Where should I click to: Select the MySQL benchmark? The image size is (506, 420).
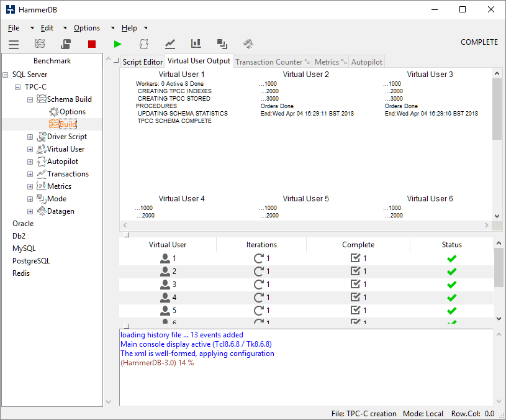pyautogui.click(x=24, y=249)
